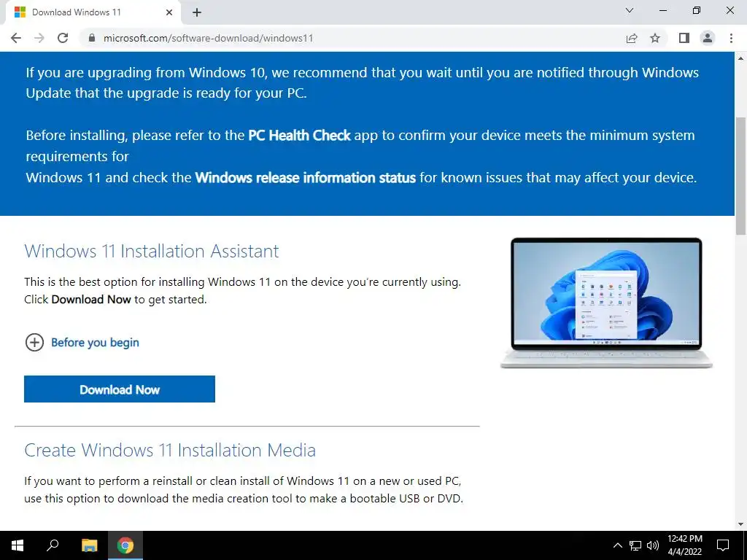
Task: Expand the Before you begin section
Action: (x=34, y=343)
